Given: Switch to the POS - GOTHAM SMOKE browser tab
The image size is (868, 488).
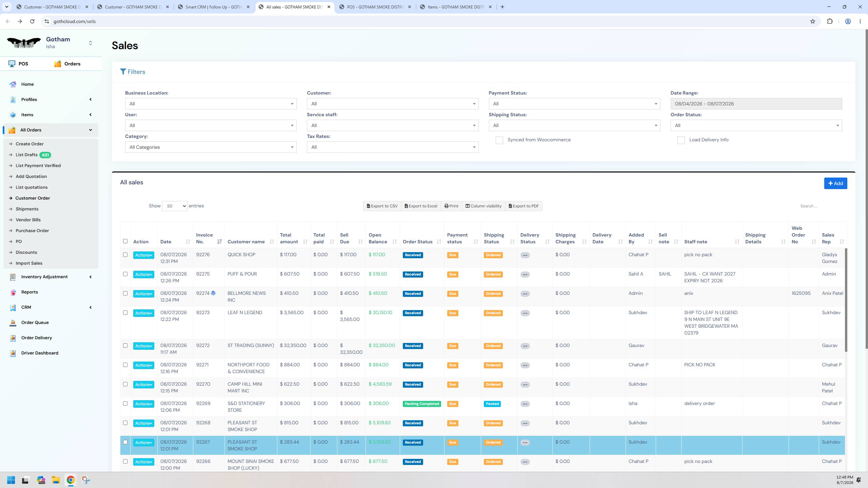Looking at the screenshot, I should [375, 7].
